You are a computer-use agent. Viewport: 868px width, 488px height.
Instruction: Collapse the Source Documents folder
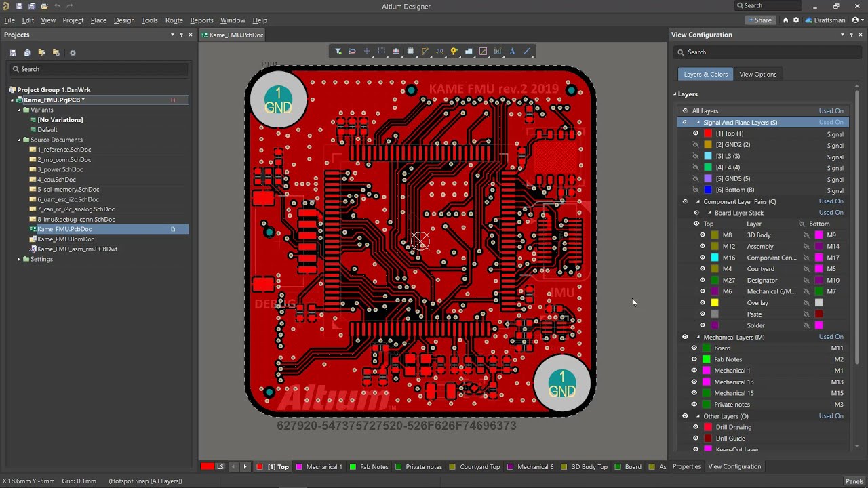[x=19, y=140]
